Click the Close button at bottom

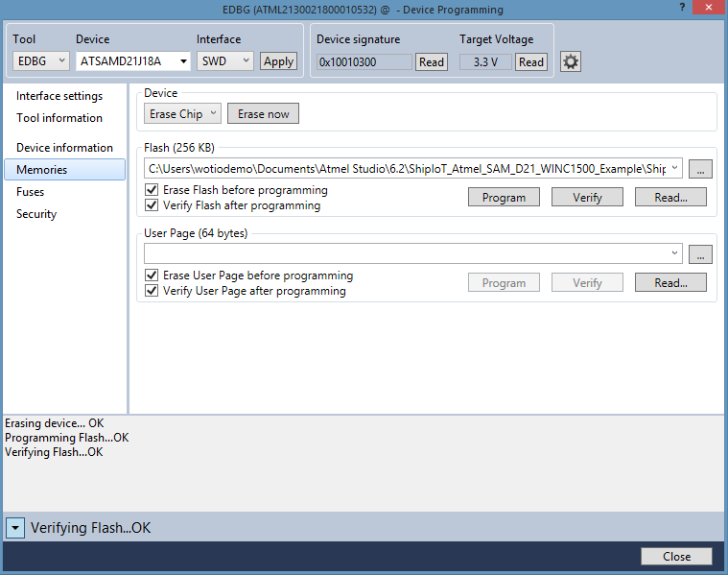coord(676,557)
